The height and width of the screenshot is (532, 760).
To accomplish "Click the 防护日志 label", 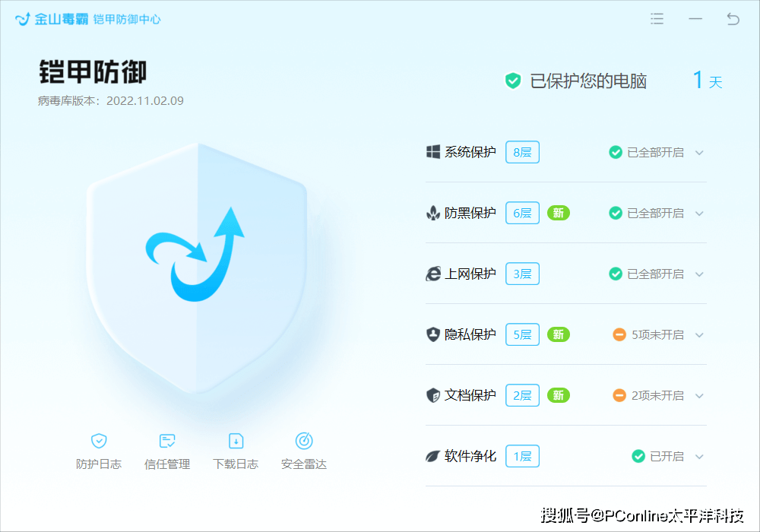I will [x=99, y=464].
